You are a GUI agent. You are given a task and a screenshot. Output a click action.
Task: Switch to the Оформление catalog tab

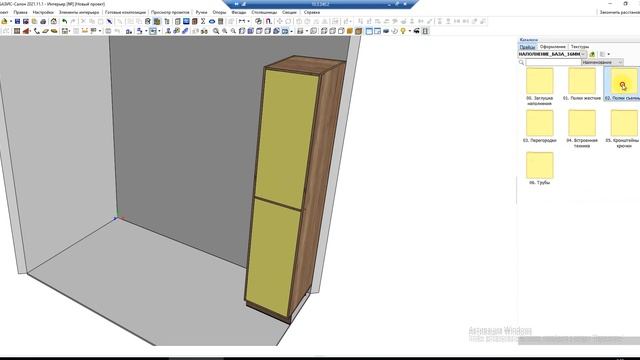[553, 47]
